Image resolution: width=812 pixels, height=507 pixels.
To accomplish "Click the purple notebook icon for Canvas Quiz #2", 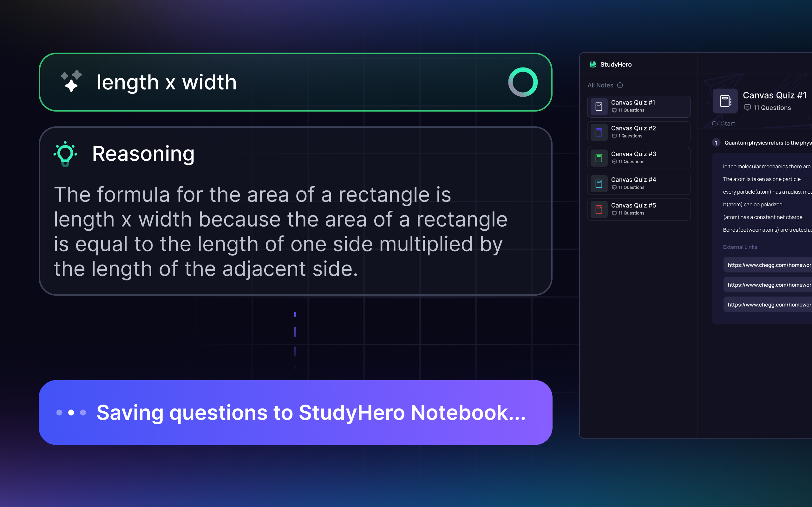I will pos(599,132).
